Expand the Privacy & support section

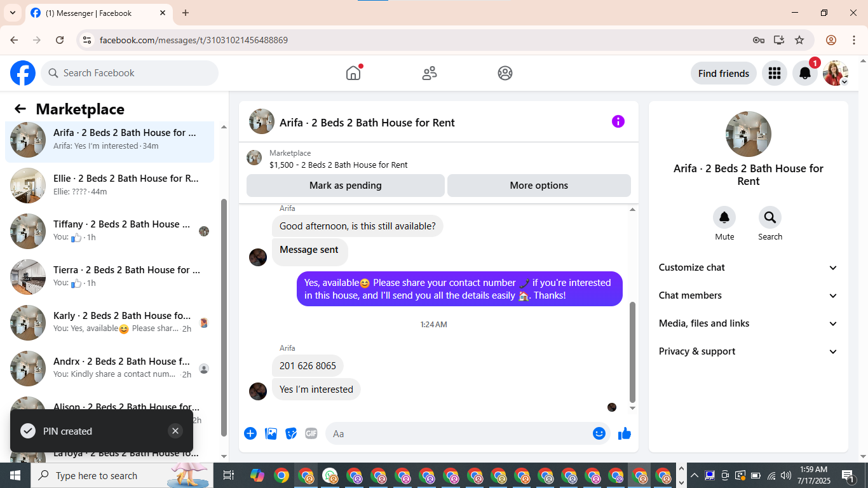(749, 351)
